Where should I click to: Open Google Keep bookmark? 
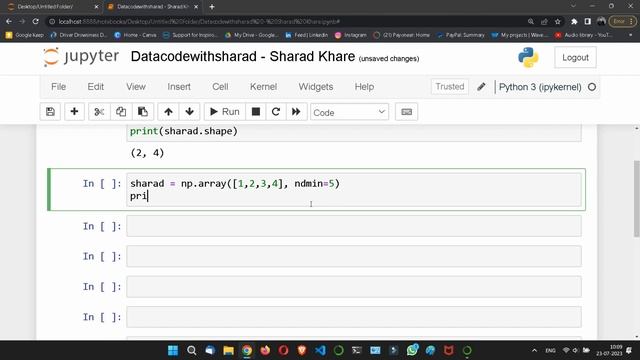coord(25,35)
